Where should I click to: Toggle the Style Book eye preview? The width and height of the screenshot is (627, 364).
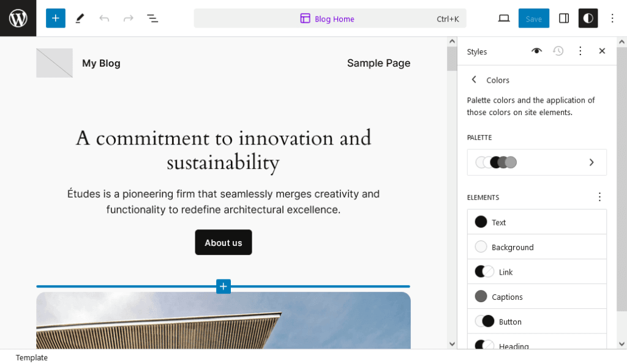tap(536, 51)
